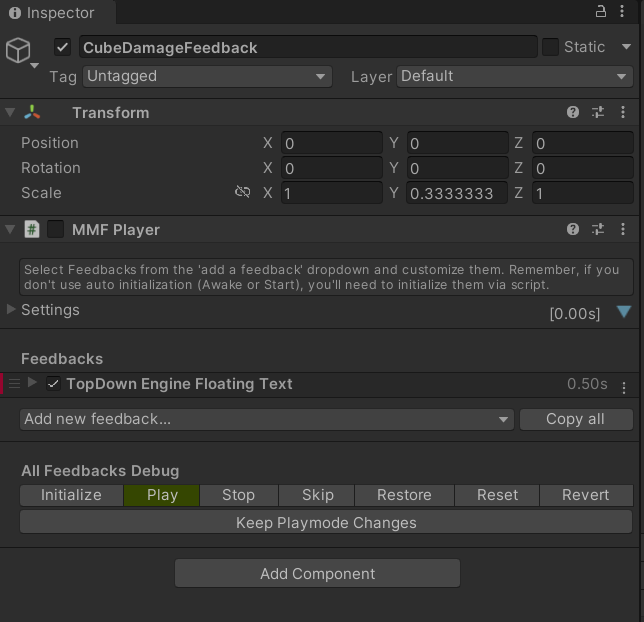Viewport: 644px width, 622px height.
Task: Click the All Feedbacks Debug heading
Action: [x=100, y=471]
